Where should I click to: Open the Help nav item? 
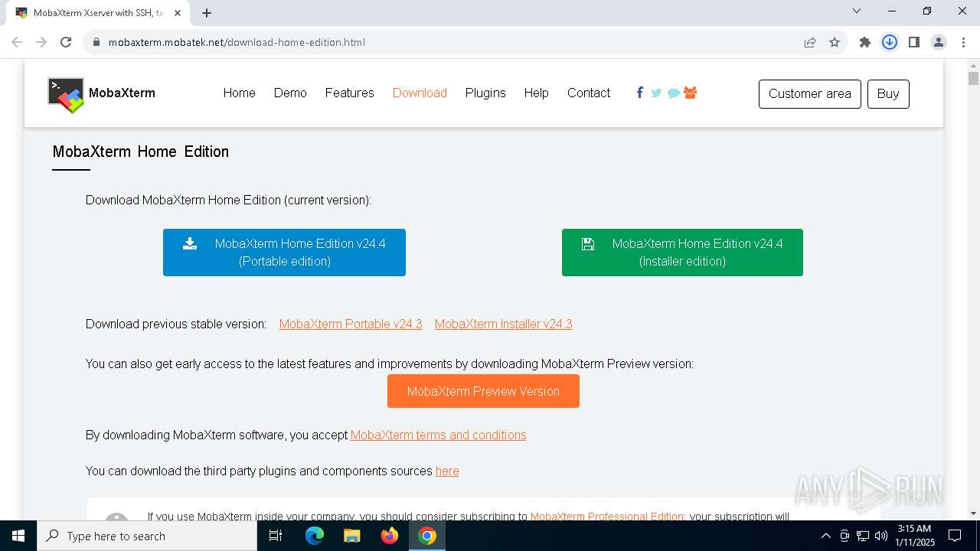(536, 93)
